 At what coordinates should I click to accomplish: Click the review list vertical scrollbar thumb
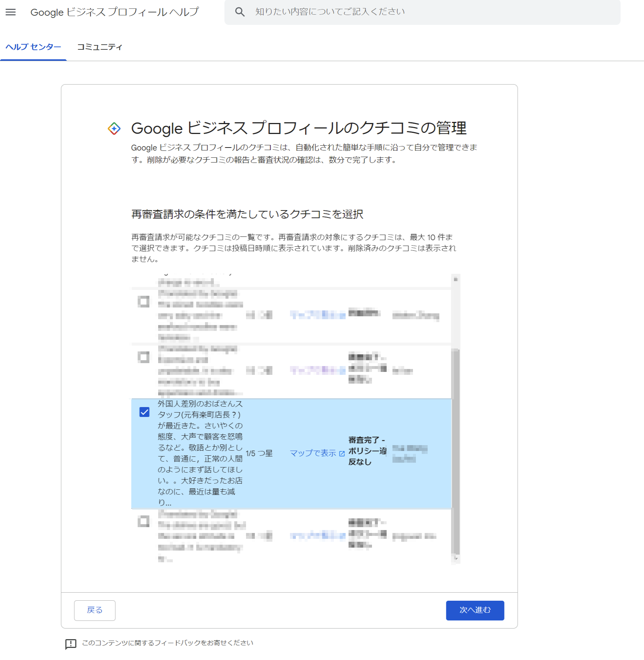point(455,450)
